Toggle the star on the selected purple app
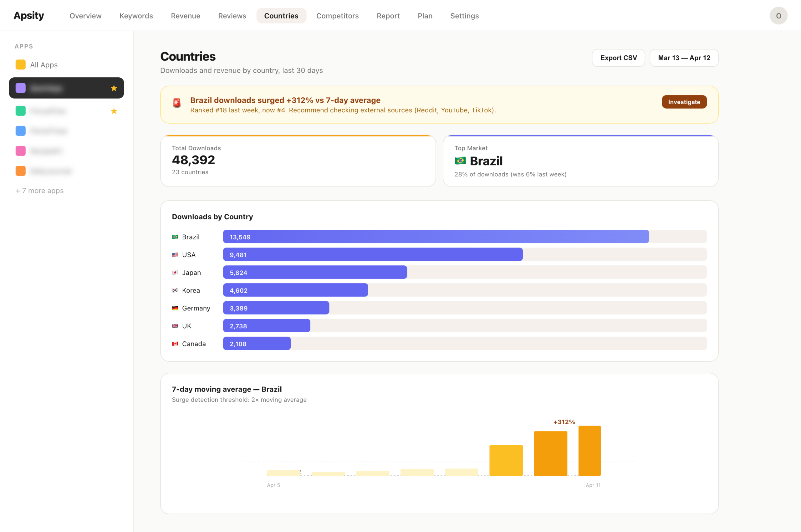Viewport: 801px width, 532px height. [x=114, y=88]
